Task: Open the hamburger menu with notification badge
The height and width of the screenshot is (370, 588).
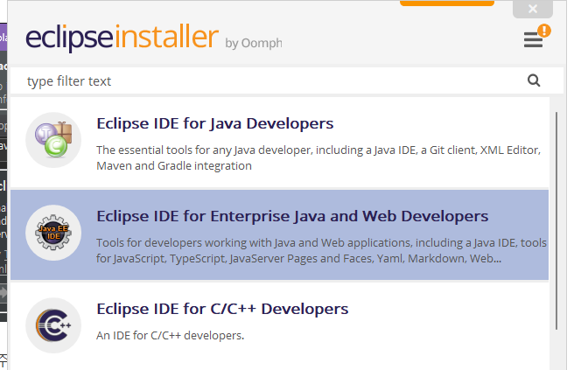Action: [x=533, y=39]
